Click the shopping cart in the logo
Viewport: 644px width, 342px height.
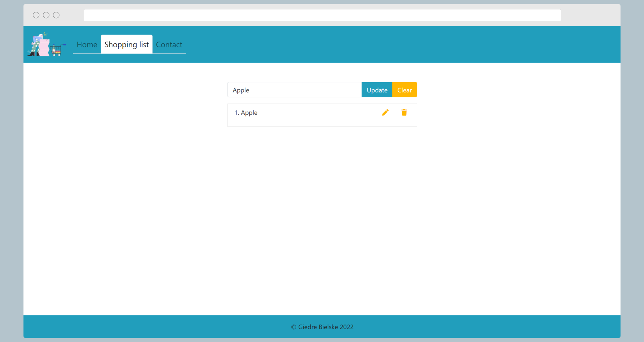pyautogui.click(x=57, y=51)
